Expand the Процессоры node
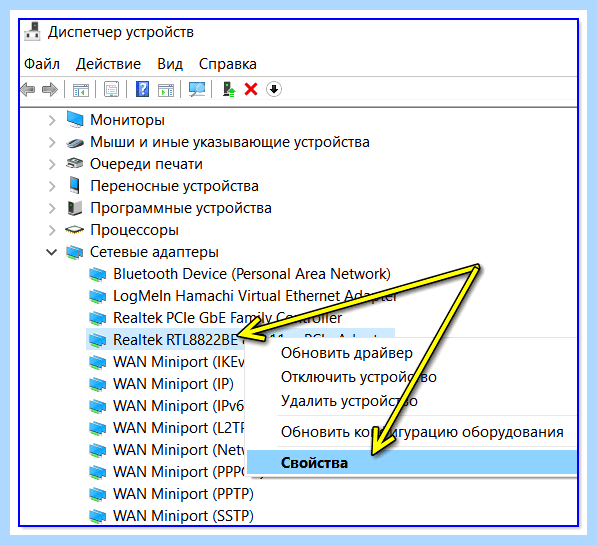 click(52, 230)
